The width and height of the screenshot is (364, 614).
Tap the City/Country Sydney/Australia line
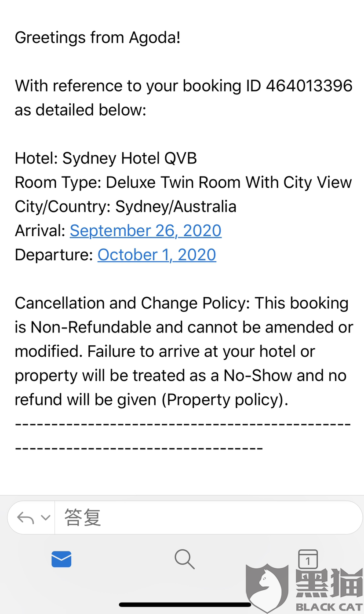(x=126, y=206)
